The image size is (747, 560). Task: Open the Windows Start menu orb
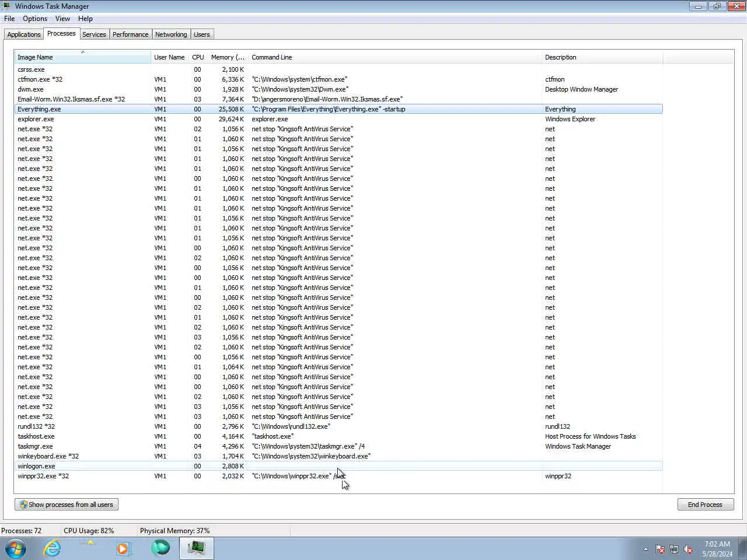[16, 548]
